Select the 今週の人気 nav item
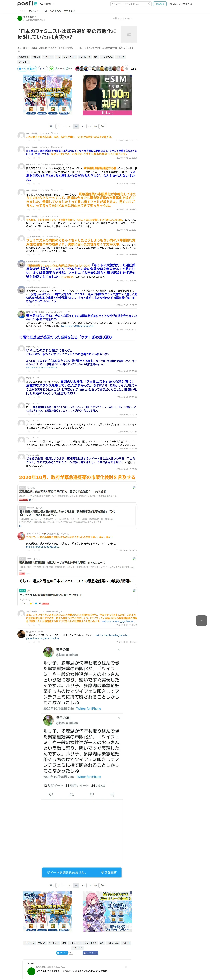210x980 pixels. coord(55,11)
